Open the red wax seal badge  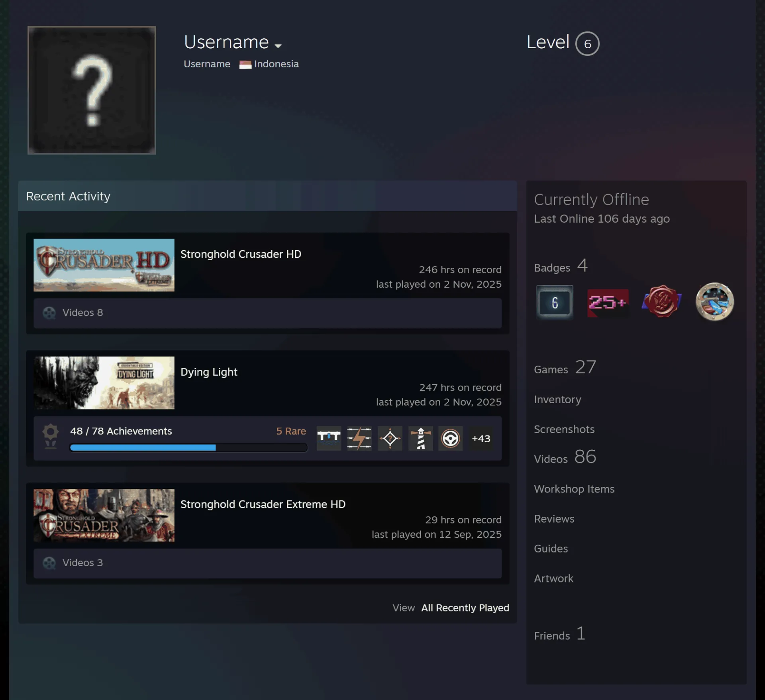point(661,301)
